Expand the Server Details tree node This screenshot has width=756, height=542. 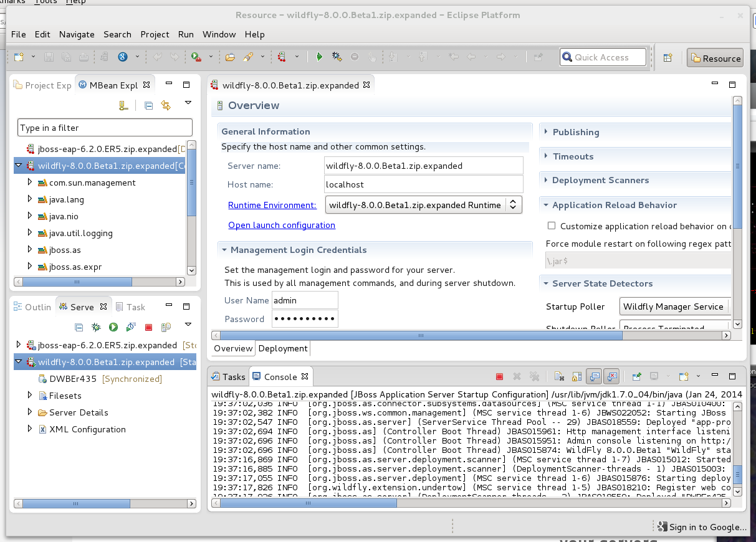(29, 412)
